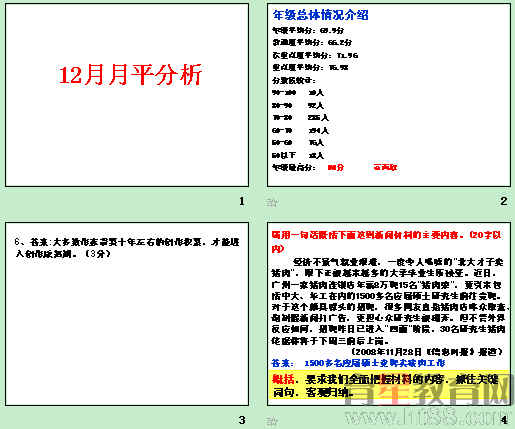Viewport: 515px width, 429px height.
Task: Click the www watermark link at bottom right
Action: click(428, 415)
